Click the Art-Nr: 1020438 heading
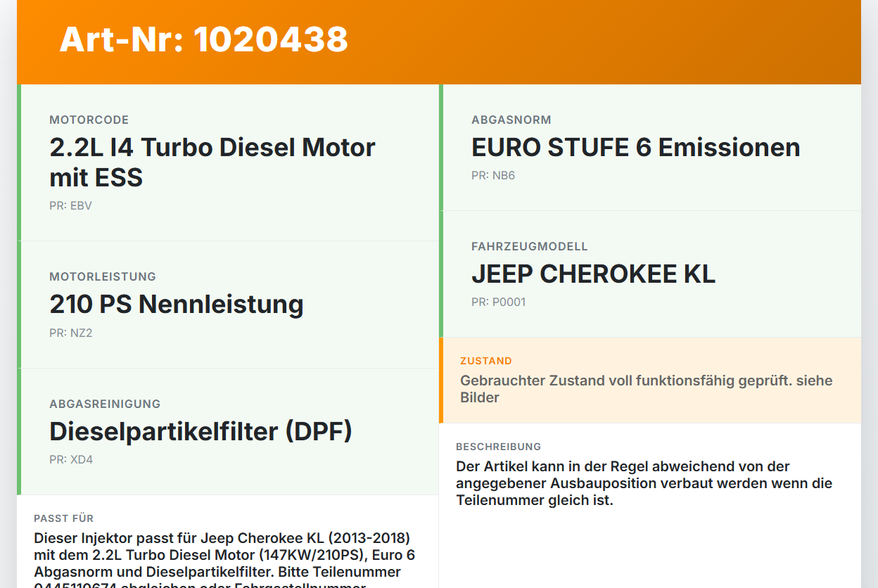The image size is (878, 588). coord(204,39)
